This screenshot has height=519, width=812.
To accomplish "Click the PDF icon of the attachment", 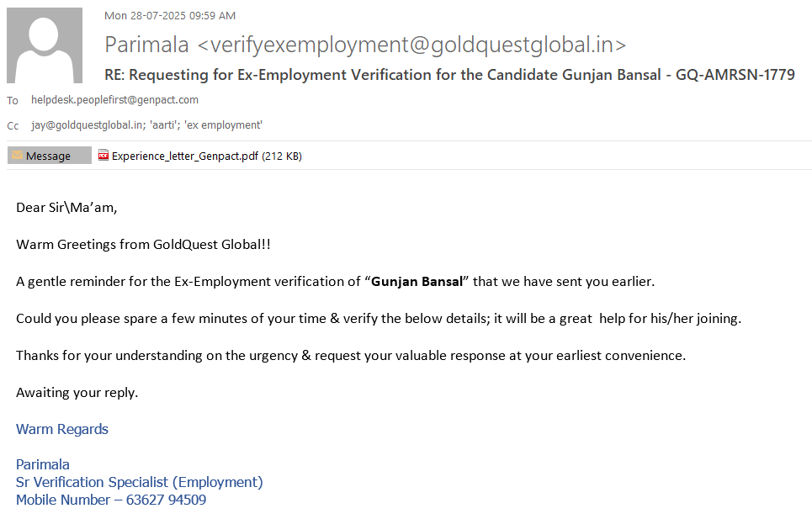I will (103, 155).
